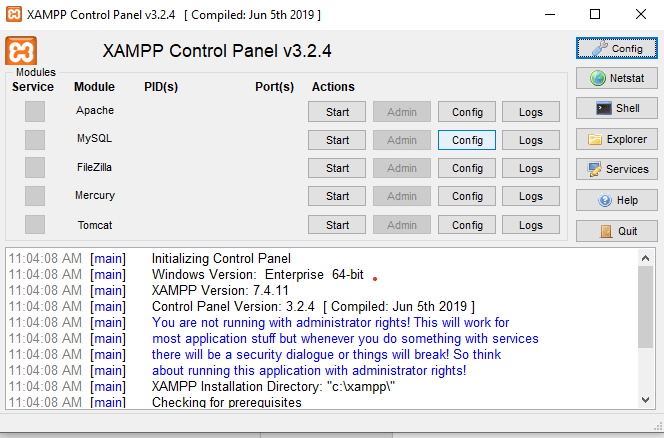Click log scrollbar up arrow
Image resolution: width=664 pixels, height=438 pixels.
click(x=645, y=258)
